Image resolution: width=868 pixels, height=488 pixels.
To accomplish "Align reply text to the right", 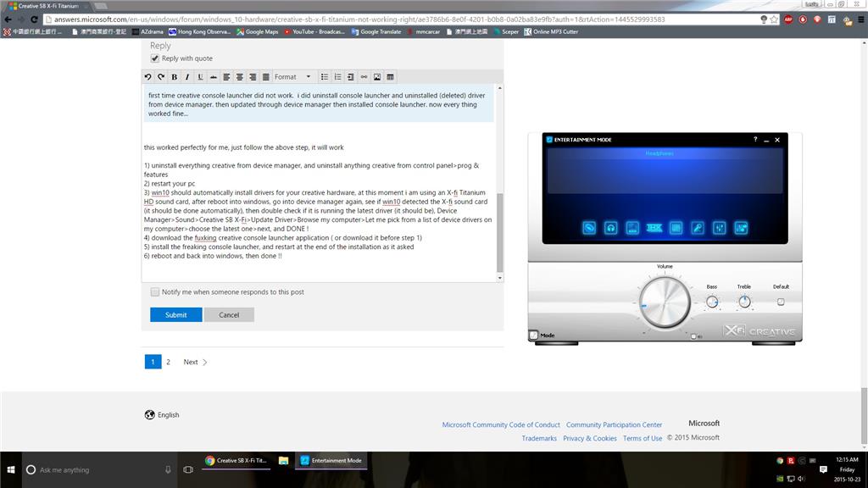I will tap(253, 77).
